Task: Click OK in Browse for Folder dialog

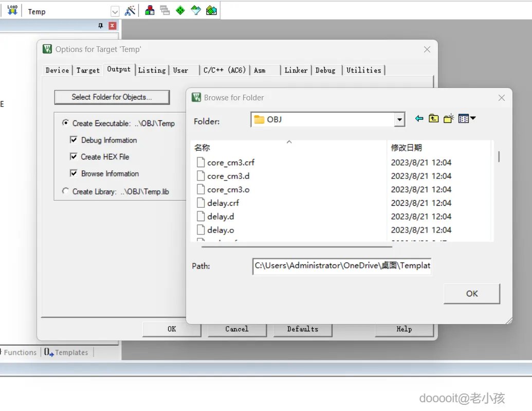Action: pos(472,294)
